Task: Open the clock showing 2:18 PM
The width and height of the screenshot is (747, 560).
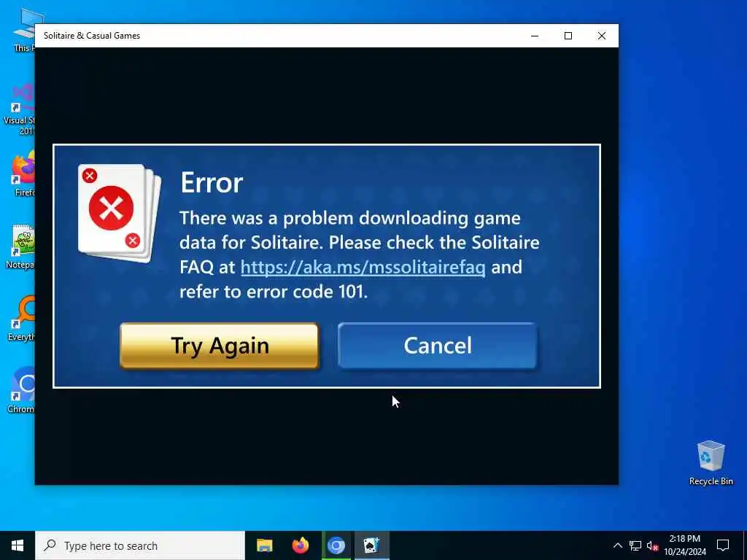Action: (685, 545)
